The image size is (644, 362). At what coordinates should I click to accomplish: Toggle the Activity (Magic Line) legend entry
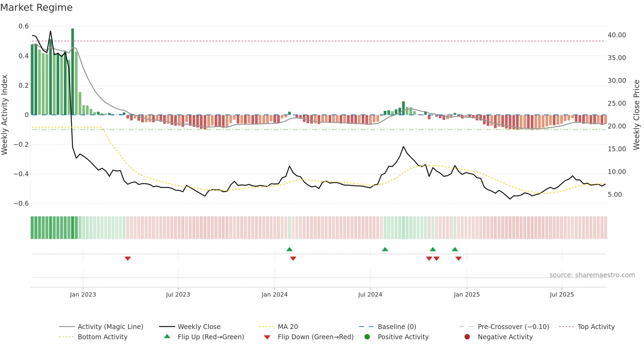click(x=101, y=327)
